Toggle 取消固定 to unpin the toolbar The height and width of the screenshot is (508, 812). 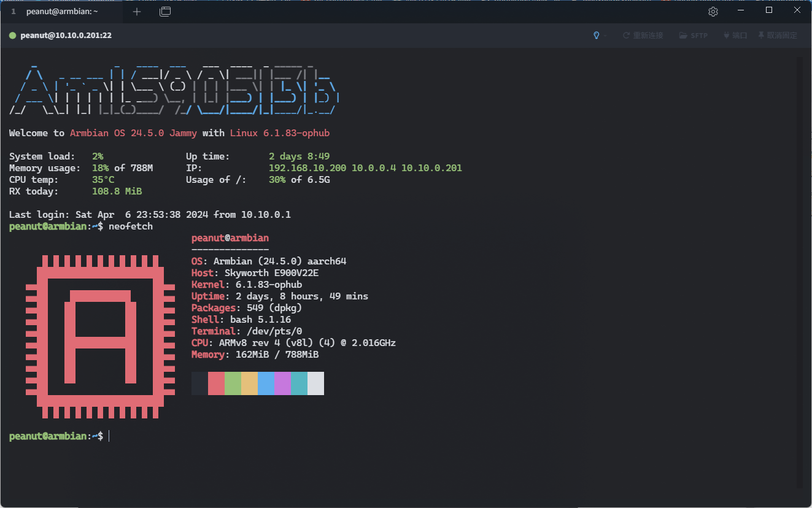(778, 36)
